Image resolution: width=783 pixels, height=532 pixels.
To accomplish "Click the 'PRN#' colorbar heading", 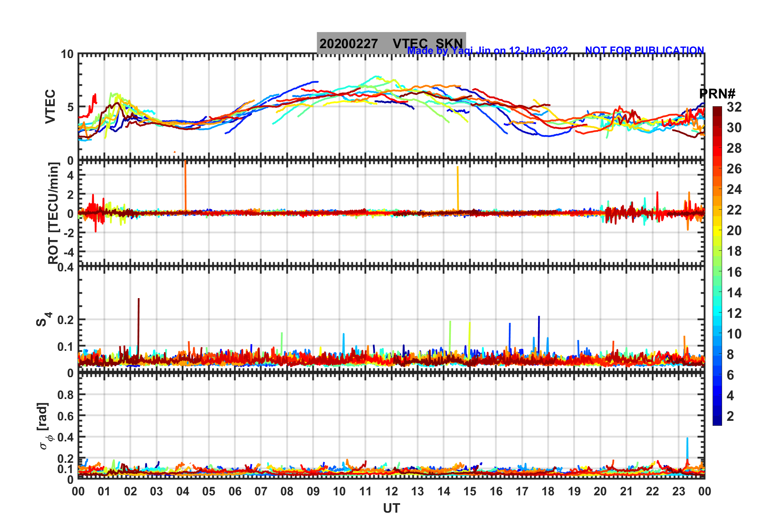I will [717, 94].
